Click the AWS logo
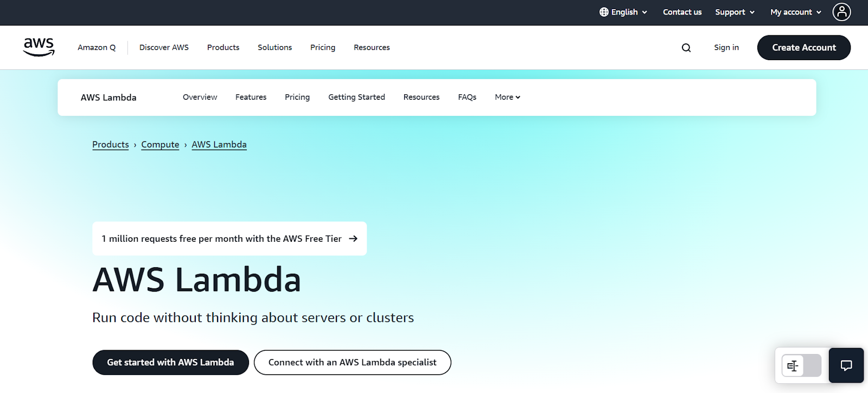The height and width of the screenshot is (393, 868). 39,47
